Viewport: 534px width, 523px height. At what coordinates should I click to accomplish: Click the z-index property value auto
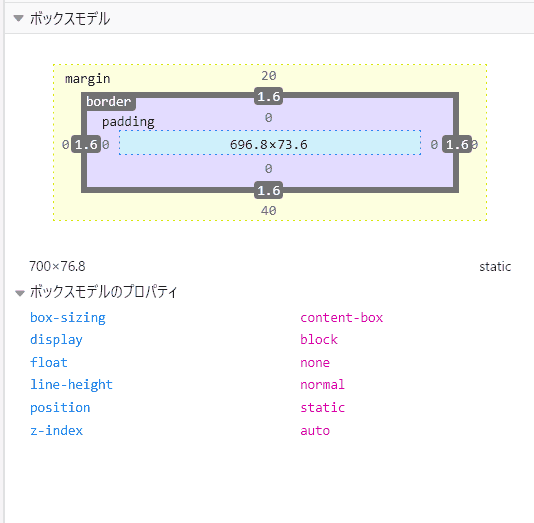click(315, 431)
